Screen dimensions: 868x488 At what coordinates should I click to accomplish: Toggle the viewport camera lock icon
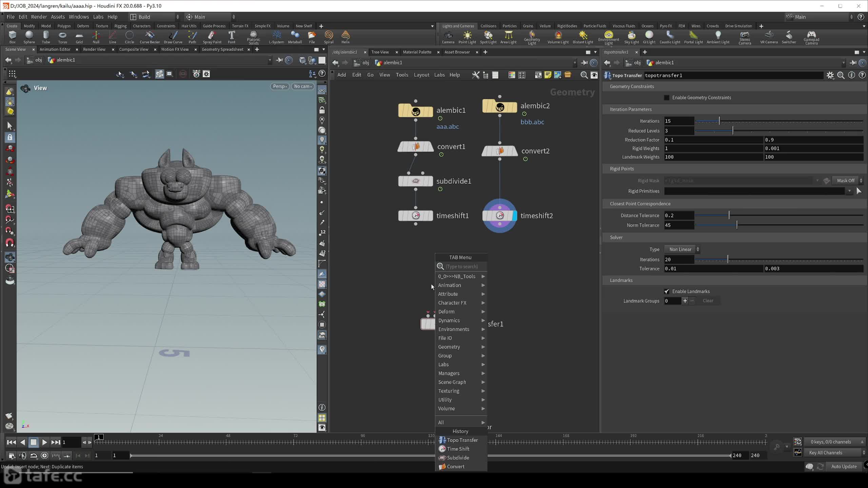coord(322,110)
